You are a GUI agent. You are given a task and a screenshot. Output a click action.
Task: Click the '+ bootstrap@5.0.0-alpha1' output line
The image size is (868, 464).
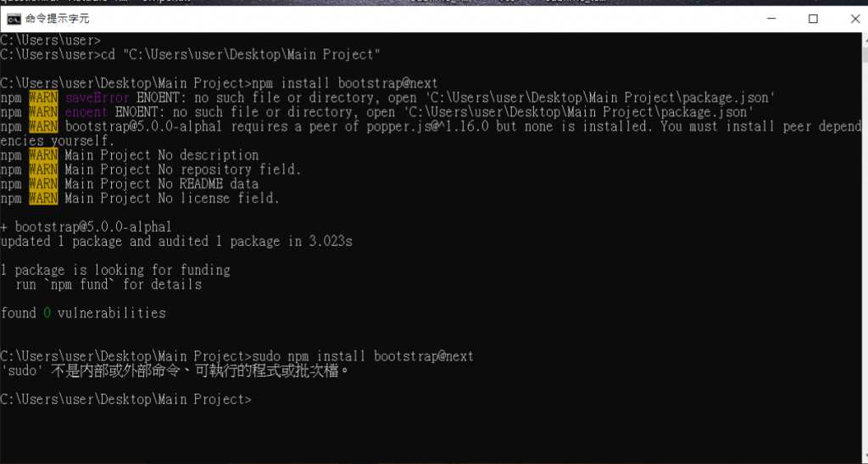86,227
